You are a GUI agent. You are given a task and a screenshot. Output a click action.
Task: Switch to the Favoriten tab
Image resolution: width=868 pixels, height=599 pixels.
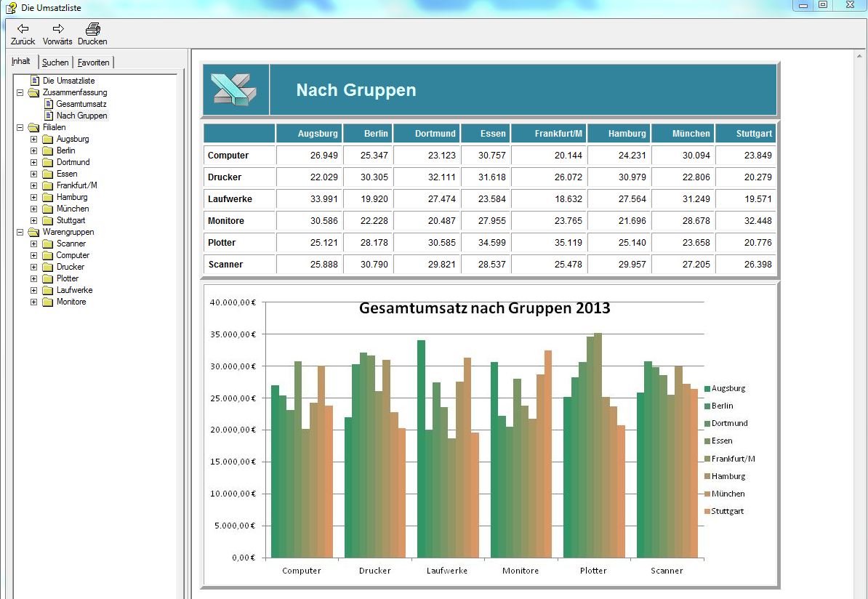[x=94, y=63]
